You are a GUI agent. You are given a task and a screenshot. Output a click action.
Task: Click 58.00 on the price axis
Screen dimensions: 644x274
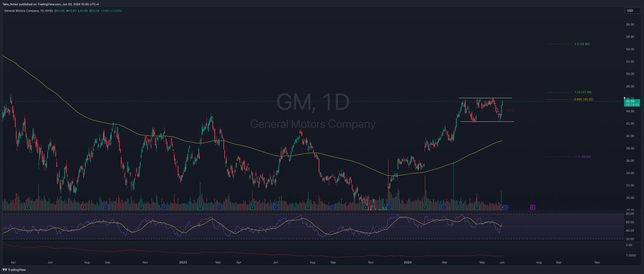630,24
